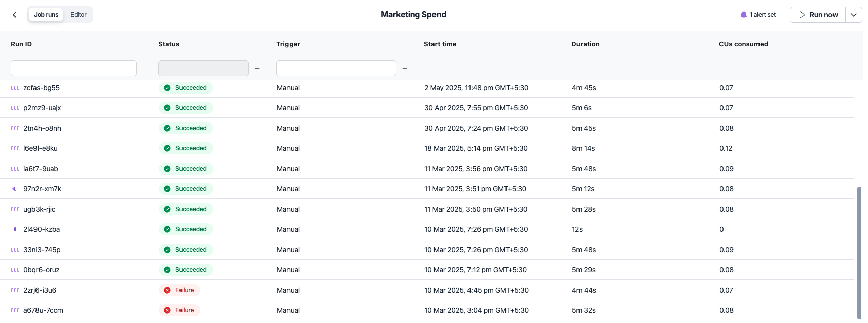Click the red failure icon for 2zrj6-i3u6

pyautogui.click(x=167, y=290)
